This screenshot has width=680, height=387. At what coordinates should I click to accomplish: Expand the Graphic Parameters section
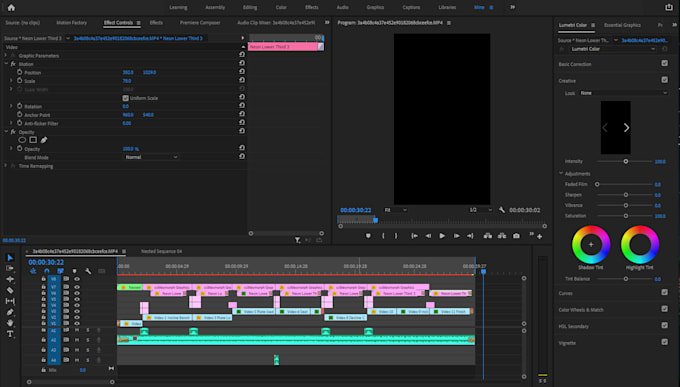click(x=6, y=56)
